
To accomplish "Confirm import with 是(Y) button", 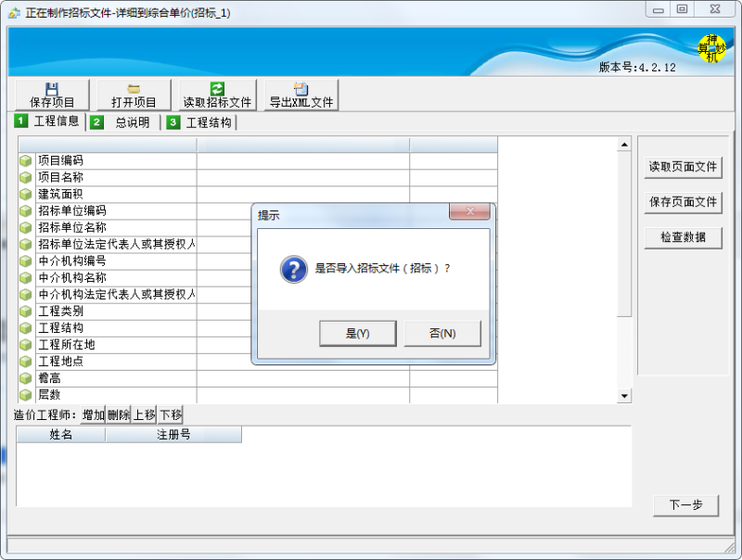I will (x=357, y=334).
